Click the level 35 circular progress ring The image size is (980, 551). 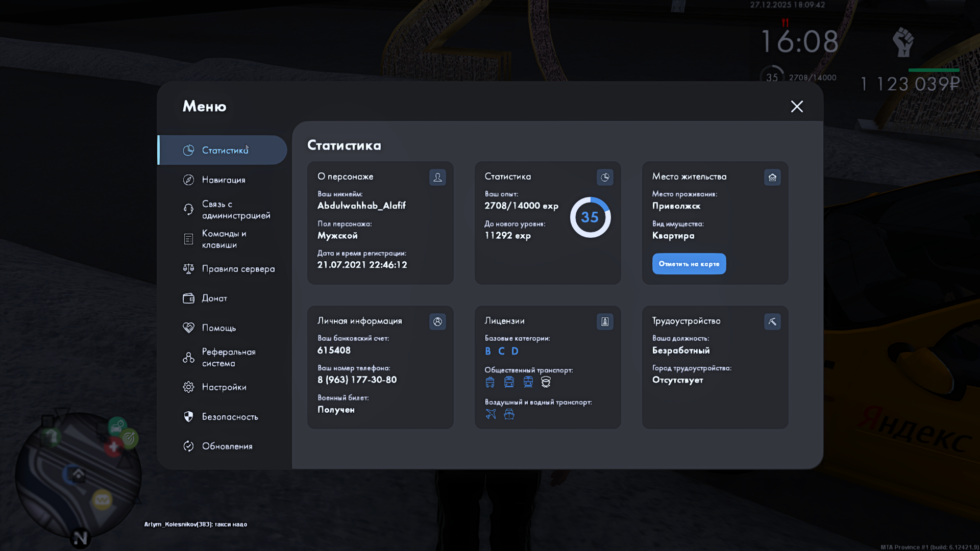point(590,217)
